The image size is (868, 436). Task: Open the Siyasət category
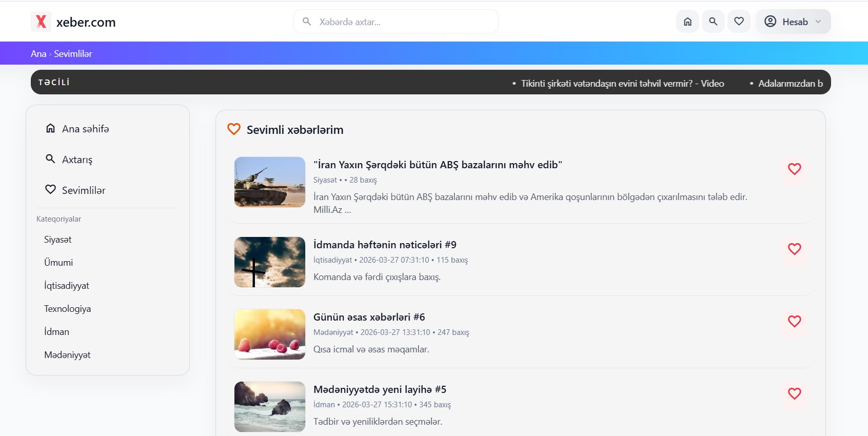[x=57, y=240]
